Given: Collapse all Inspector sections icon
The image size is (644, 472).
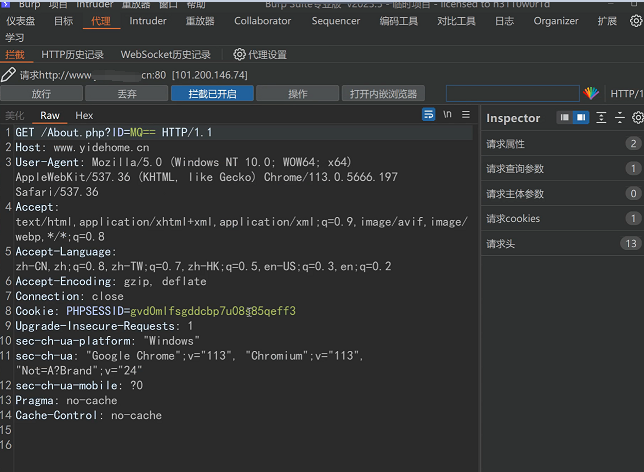Looking at the screenshot, I should coord(619,118).
